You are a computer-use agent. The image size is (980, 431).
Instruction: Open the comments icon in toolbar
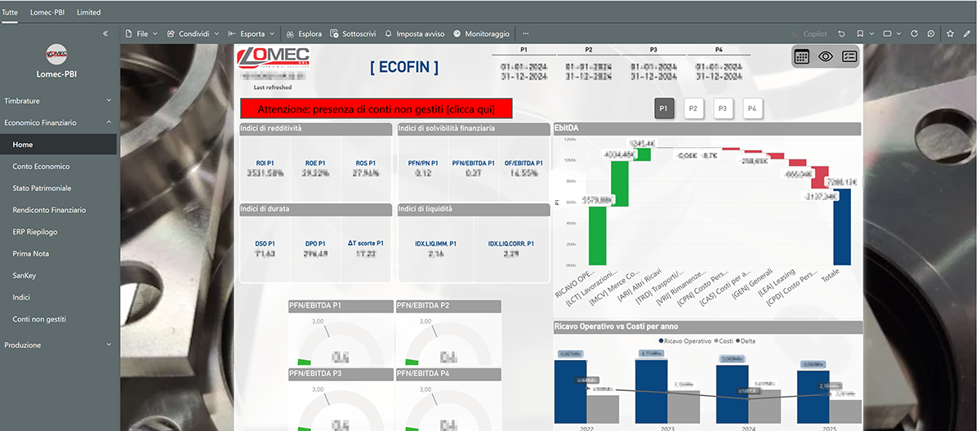(931, 33)
